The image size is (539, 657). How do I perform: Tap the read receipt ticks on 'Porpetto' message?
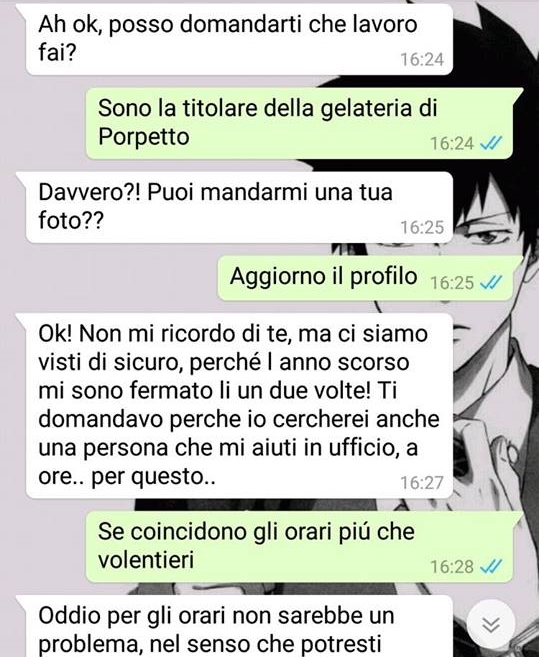pyautogui.click(x=491, y=144)
